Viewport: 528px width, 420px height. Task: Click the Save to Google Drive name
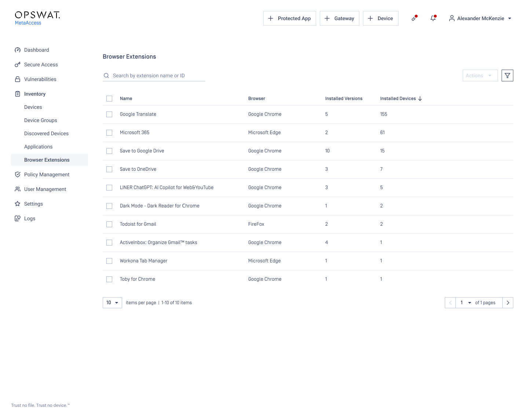pos(142,151)
